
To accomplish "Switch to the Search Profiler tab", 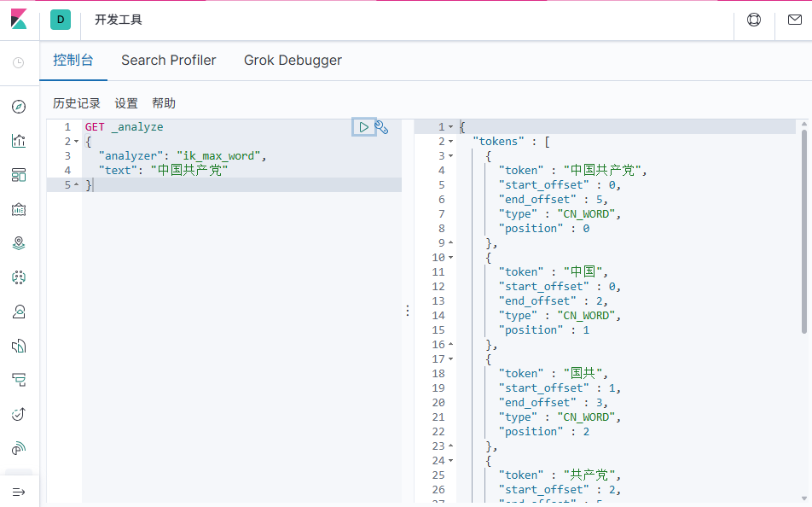I will click(169, 61).
